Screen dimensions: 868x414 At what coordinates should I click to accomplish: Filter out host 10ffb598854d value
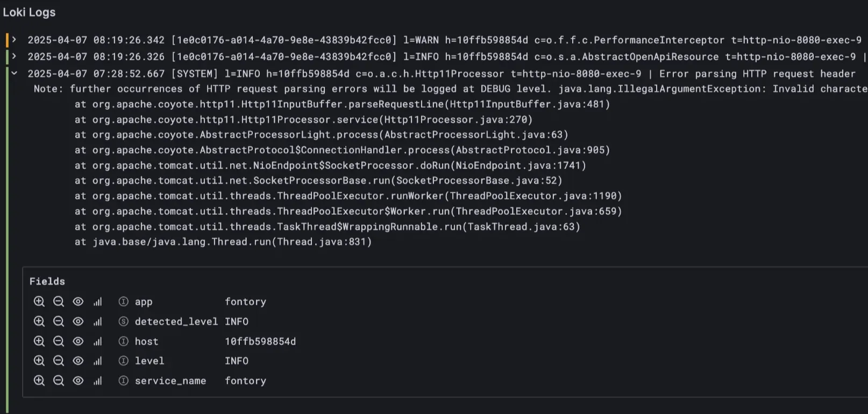[59, 341]
